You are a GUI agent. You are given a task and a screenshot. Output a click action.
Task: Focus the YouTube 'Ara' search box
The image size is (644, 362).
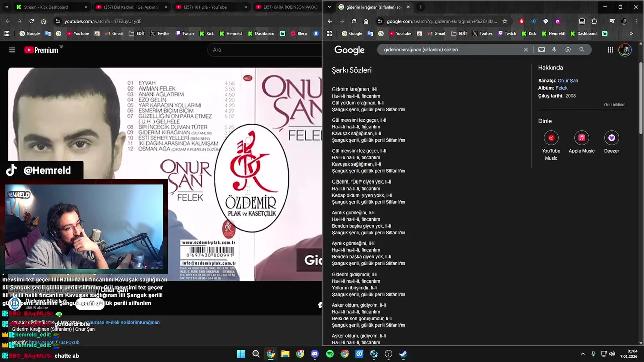coord(264,50)
